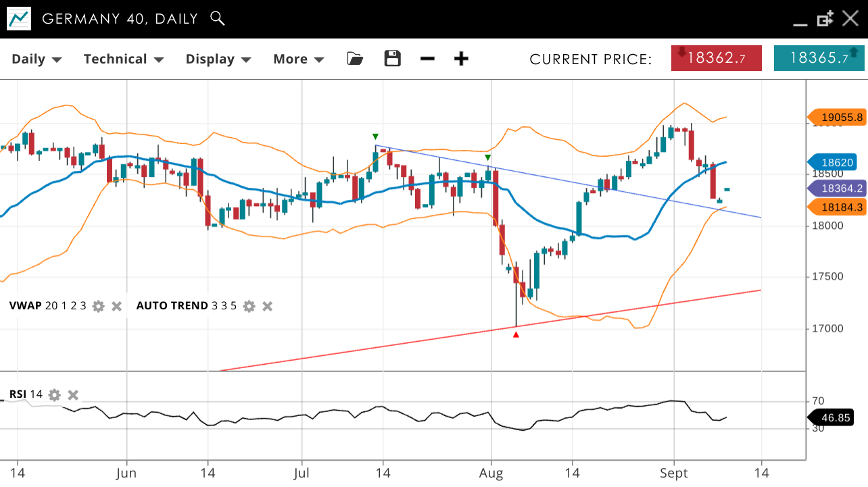The width and height of the screenshot is (868, 487).
Task: Click the red triangle low marker
Action: [x=516, y=334]
